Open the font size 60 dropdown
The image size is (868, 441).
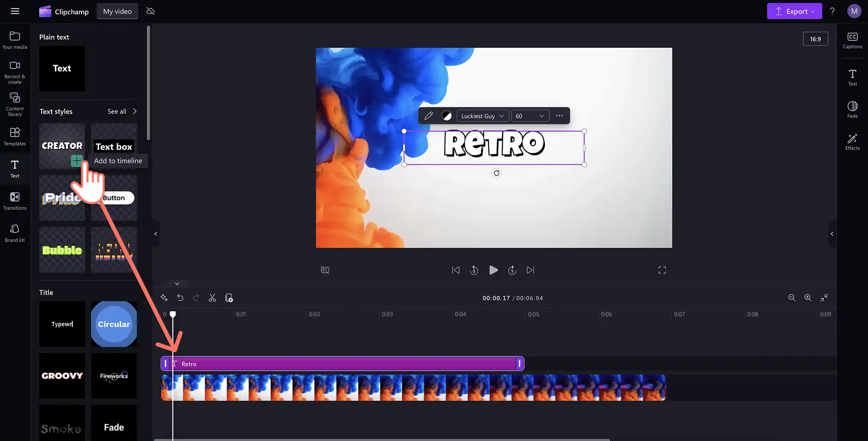(530, 116)
